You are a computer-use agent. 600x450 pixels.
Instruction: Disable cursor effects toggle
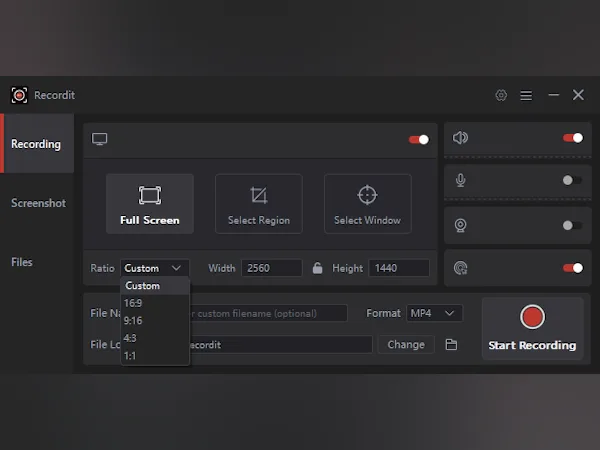click(x=573, y=268)
